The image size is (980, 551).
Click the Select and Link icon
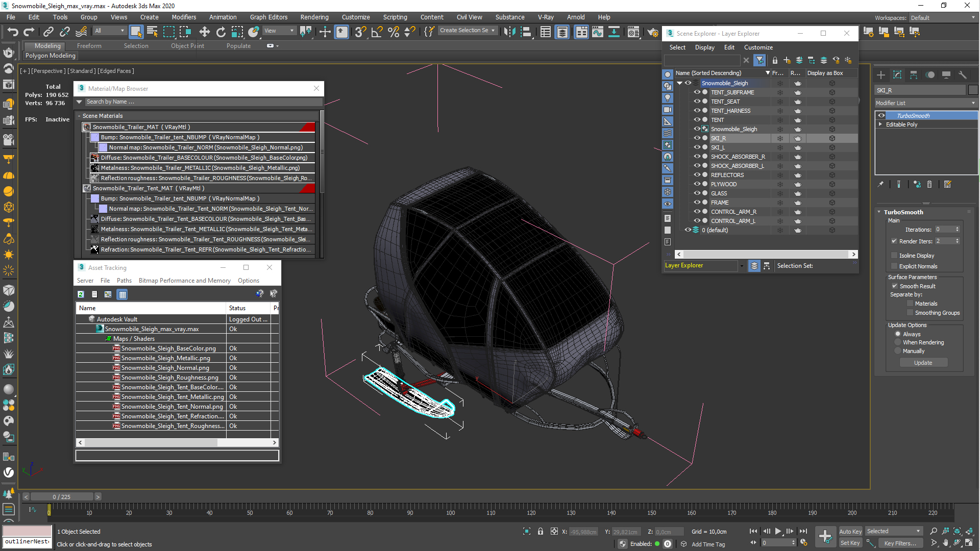[48, 32]
